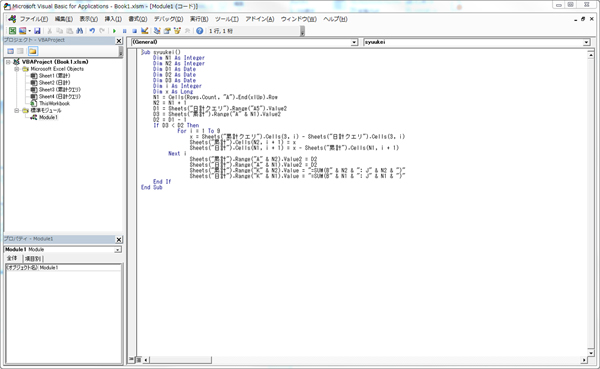Viewport: 600px width, 369px height.
Task: Open the ウィンドウ(W) menu
Action: 299,19
